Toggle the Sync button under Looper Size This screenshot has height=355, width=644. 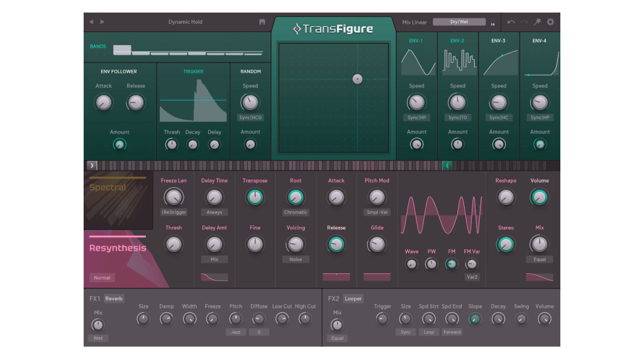point(406,332)
